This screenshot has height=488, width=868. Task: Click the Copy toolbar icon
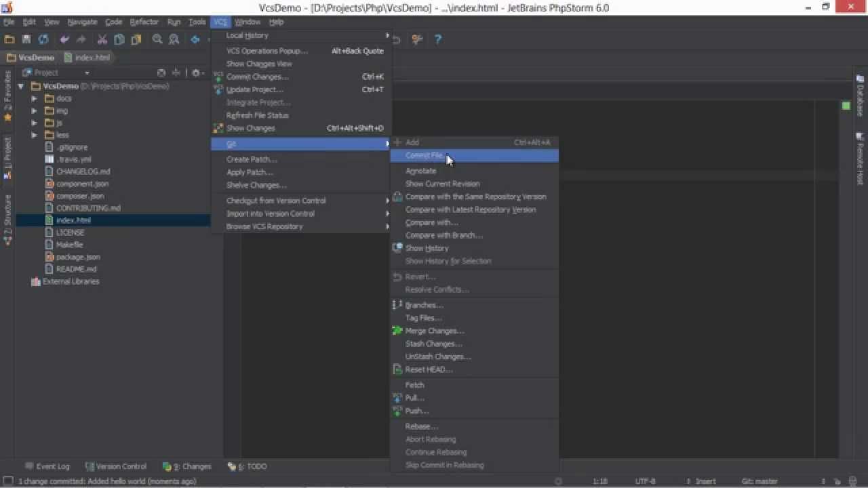[119, 40]
